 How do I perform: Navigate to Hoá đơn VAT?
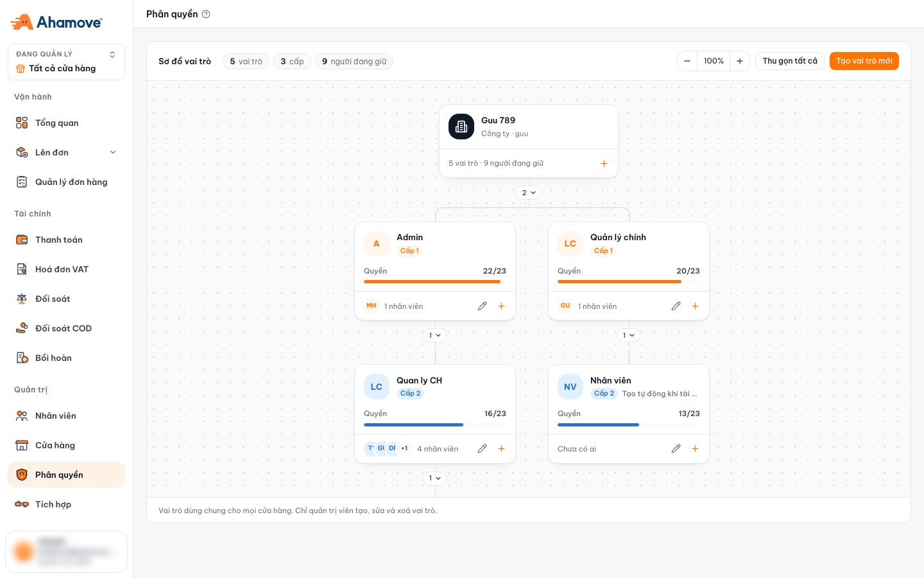[66, 269]
